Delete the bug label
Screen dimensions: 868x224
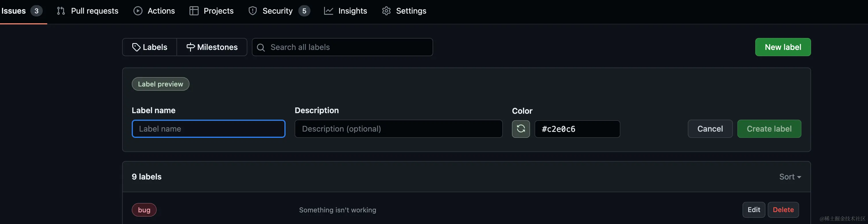pos(783,210)
